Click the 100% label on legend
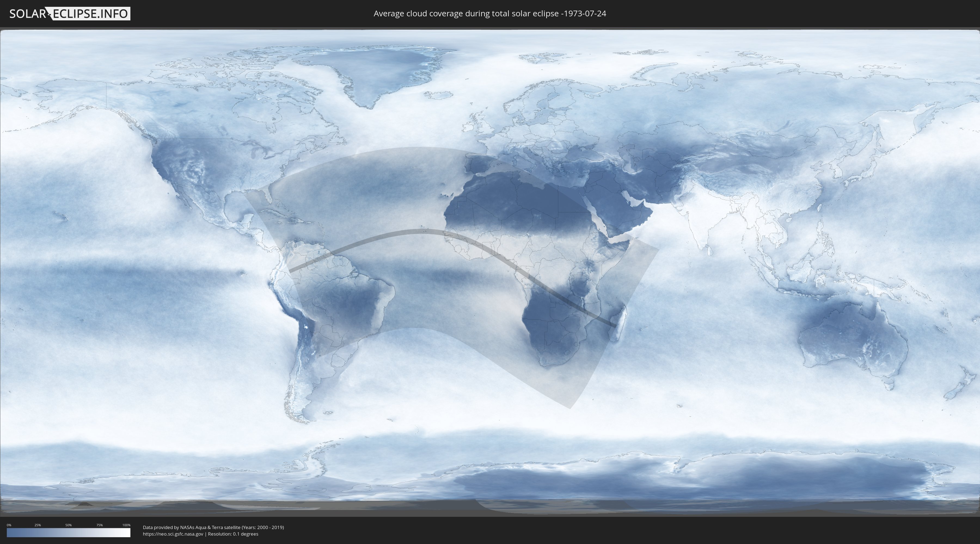This screenshot has height=544, width=980. 126,525
